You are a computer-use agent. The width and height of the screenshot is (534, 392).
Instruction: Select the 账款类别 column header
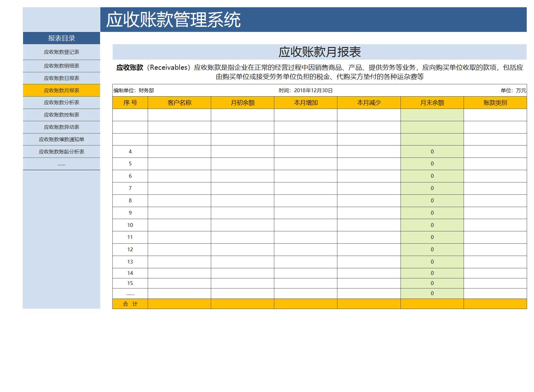pos(495,103)
